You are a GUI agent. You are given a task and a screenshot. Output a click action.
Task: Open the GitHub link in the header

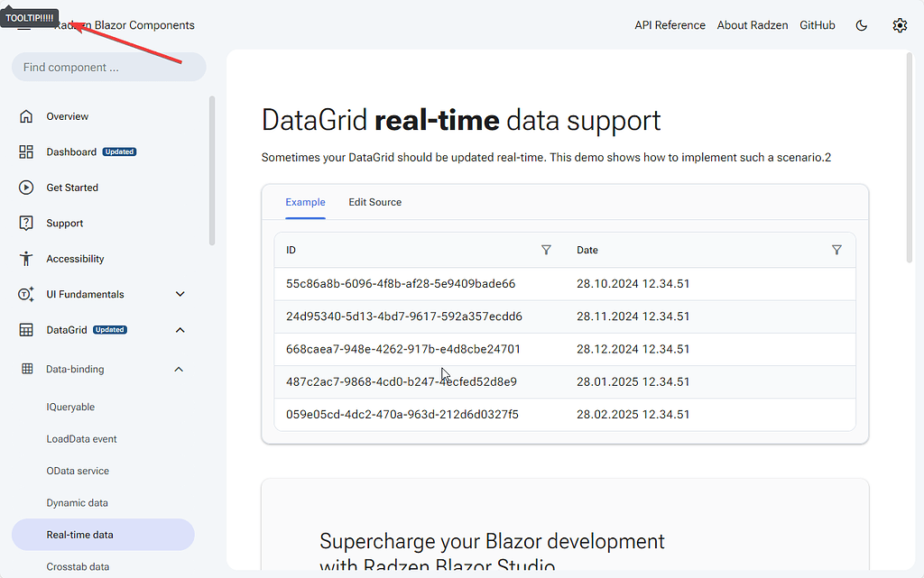pos(817,24)
